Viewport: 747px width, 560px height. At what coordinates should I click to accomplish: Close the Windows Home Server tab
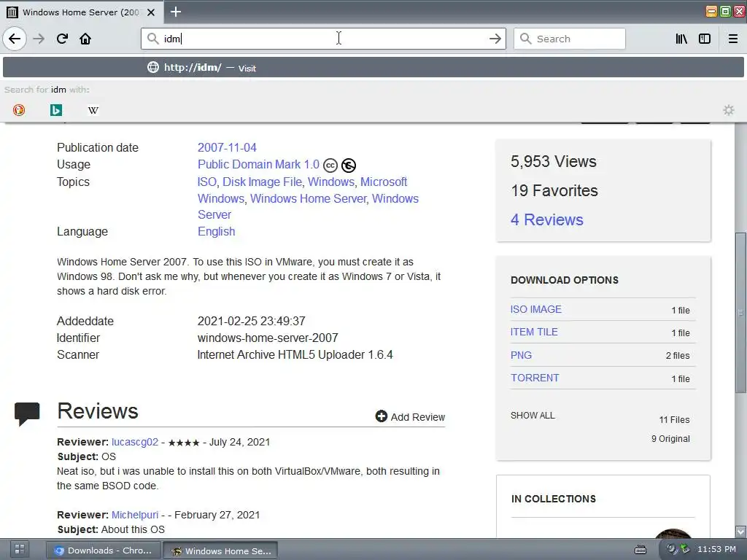tap(151, 12)
